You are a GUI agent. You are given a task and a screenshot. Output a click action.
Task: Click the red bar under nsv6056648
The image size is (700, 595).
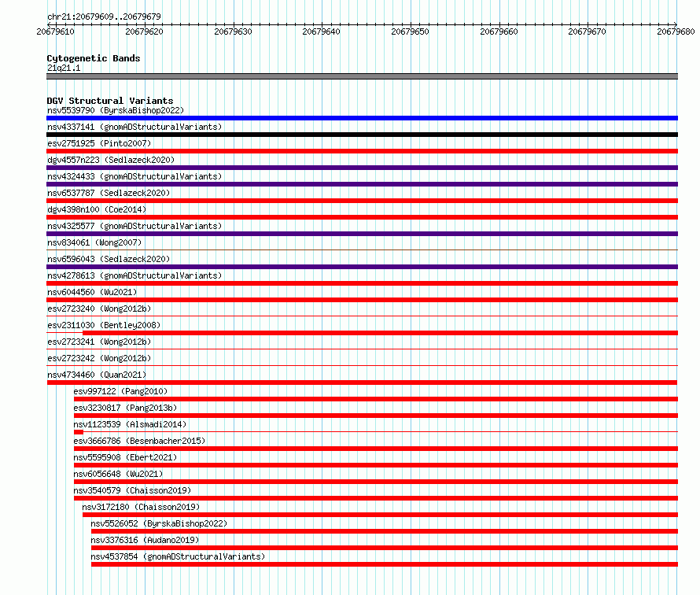[x=376, y=482]
